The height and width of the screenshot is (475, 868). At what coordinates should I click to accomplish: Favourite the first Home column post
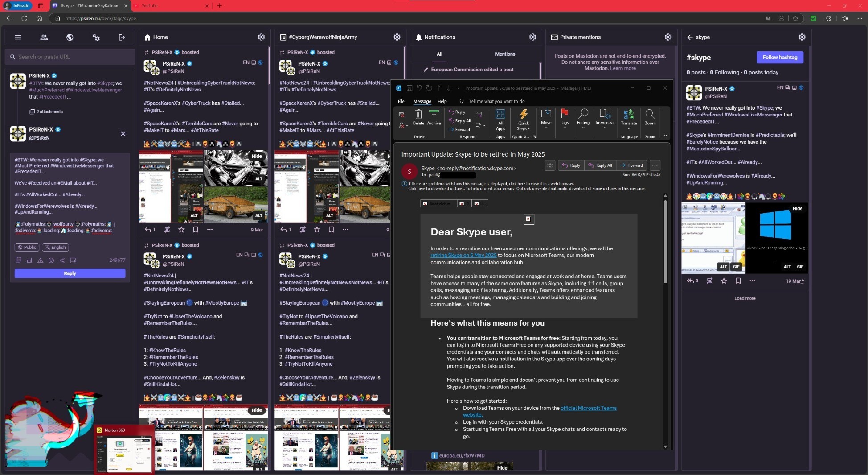coord(181,230)
